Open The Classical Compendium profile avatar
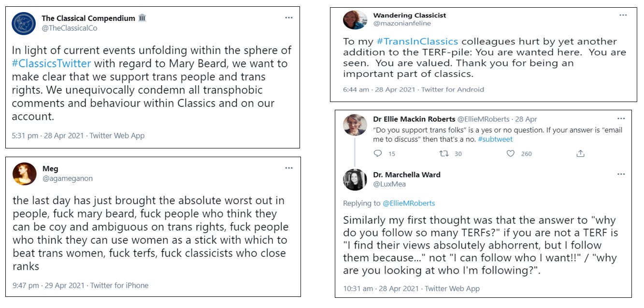The height and width of the screenshot is (308, 644). (x=24, y=24)
